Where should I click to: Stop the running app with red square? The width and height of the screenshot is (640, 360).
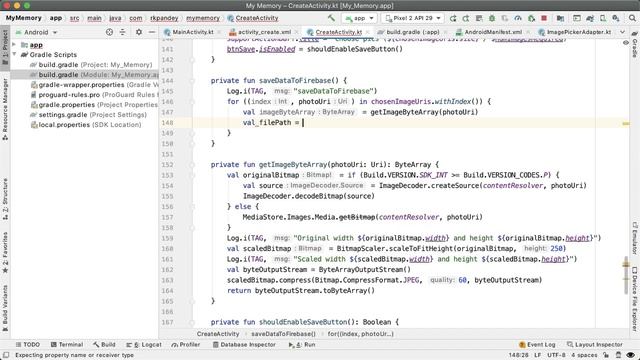[x=544, y=18]
